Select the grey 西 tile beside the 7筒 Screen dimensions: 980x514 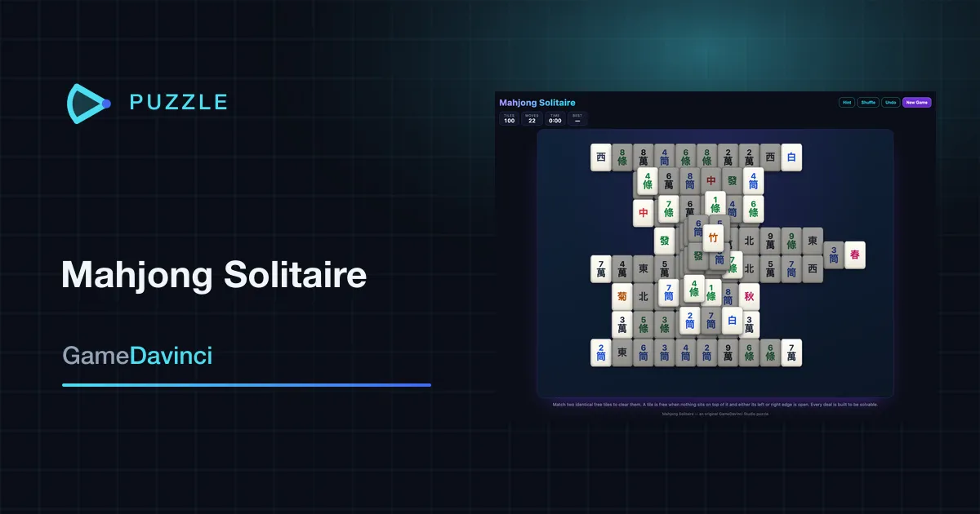point(813,268)
